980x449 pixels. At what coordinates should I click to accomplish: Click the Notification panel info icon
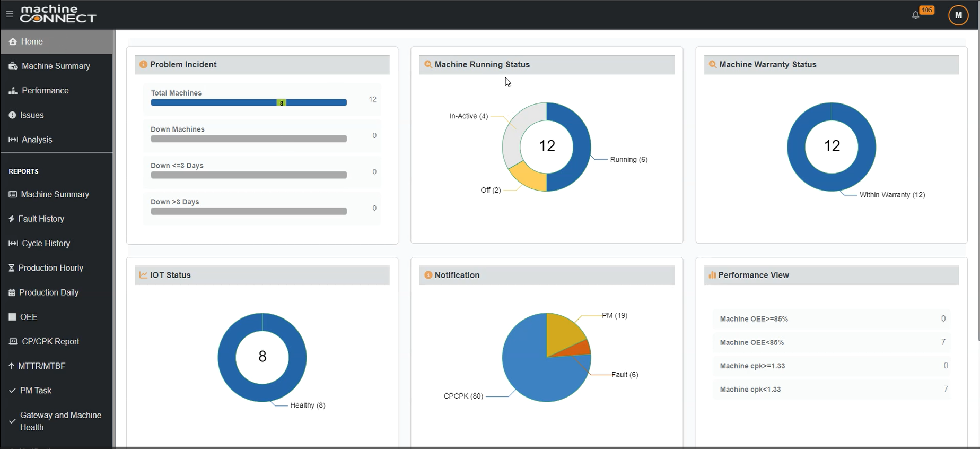428,275
